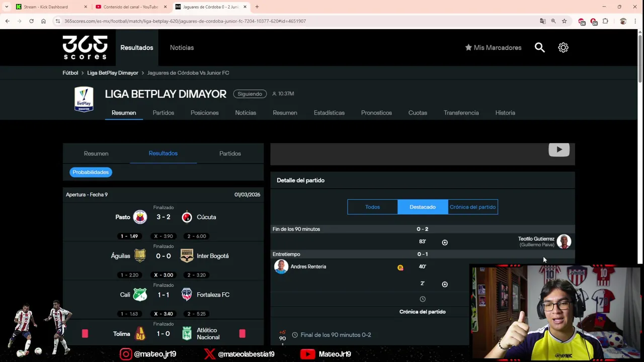Click Teofilo Gutierrez scorer name
Screen dimensions: 644x362
(x=536, y=239)
